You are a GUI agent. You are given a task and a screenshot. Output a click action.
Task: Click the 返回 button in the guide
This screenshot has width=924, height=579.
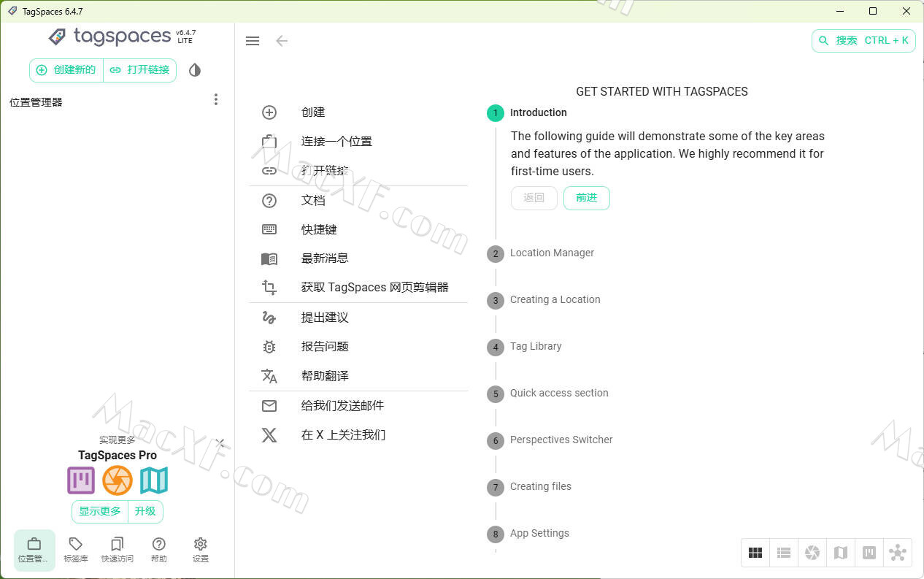(534, 198)
